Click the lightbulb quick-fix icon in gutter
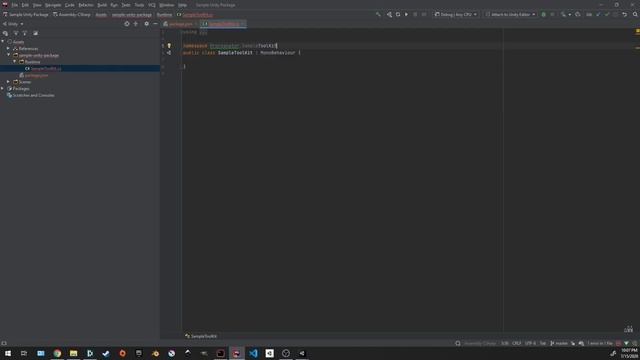Image resolution: width=640 pixels, height=360 pixels. tap(169, 46)
